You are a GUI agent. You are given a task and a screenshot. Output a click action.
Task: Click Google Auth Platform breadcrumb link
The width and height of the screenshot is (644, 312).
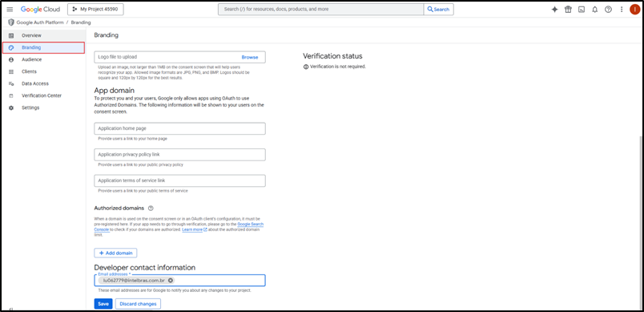(x=39, y=22)
